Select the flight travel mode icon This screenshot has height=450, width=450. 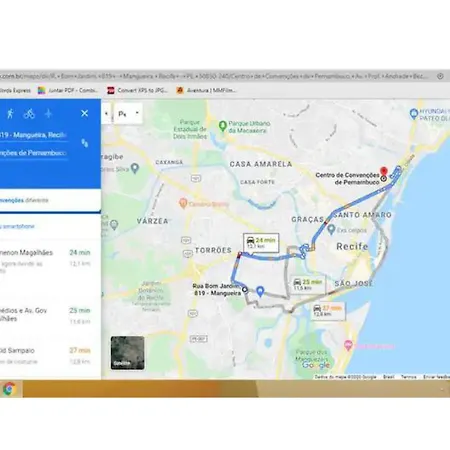48,114
